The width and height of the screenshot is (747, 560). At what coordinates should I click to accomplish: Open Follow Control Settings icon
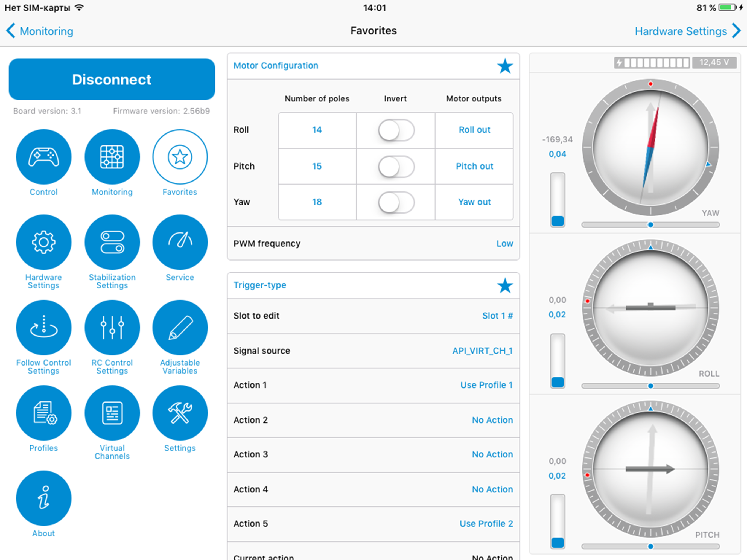pyautogui.click(x=43, y=327)
